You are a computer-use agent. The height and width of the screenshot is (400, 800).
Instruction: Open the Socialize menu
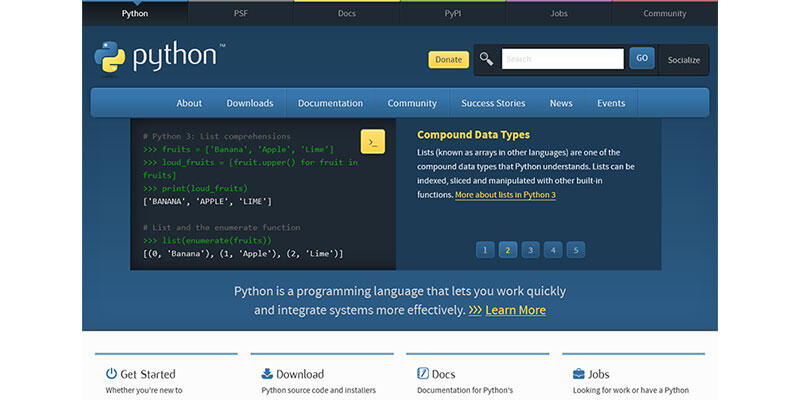[x=684, y=60]
